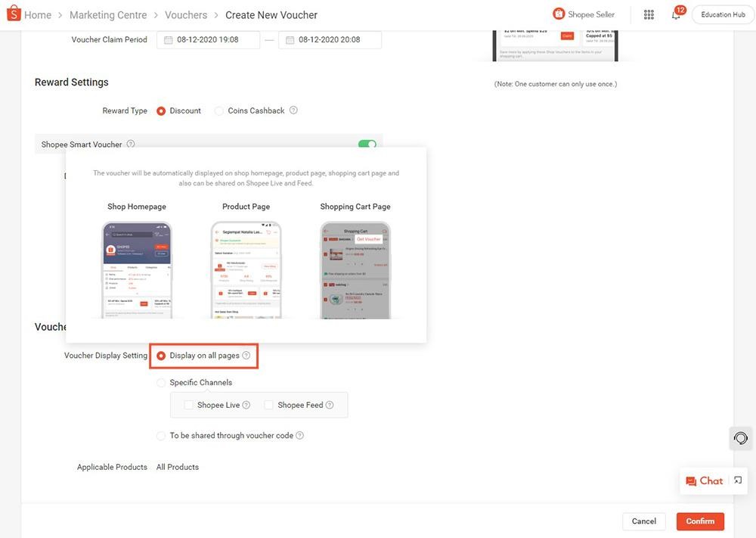The width and height of the screenshot is (756, 538).
Task: Click help icon beside Shopee Feed
Action: (330, 405)
